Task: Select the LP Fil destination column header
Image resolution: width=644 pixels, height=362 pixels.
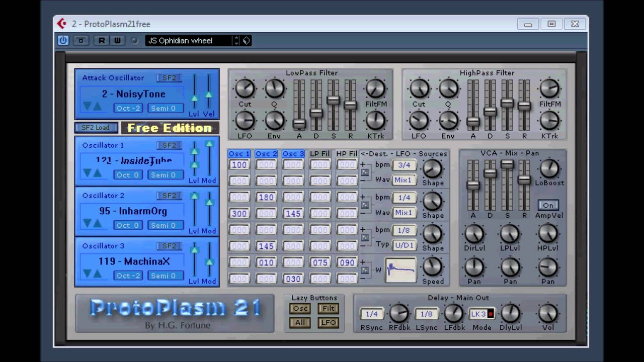Action: [x=320, y=154]
